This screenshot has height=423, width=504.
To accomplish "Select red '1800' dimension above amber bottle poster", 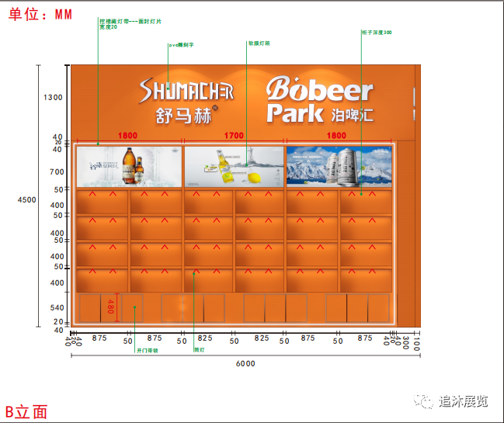I will coord(127,136).
